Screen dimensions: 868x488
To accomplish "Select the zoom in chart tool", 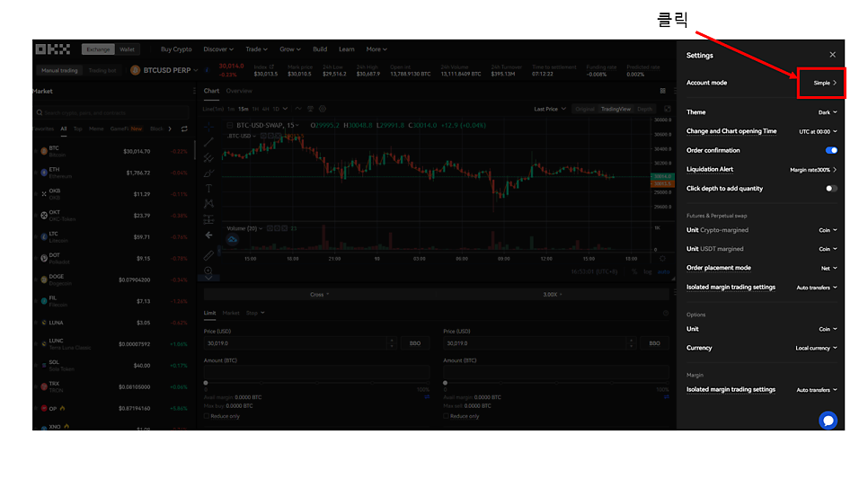I will (208, 271).
